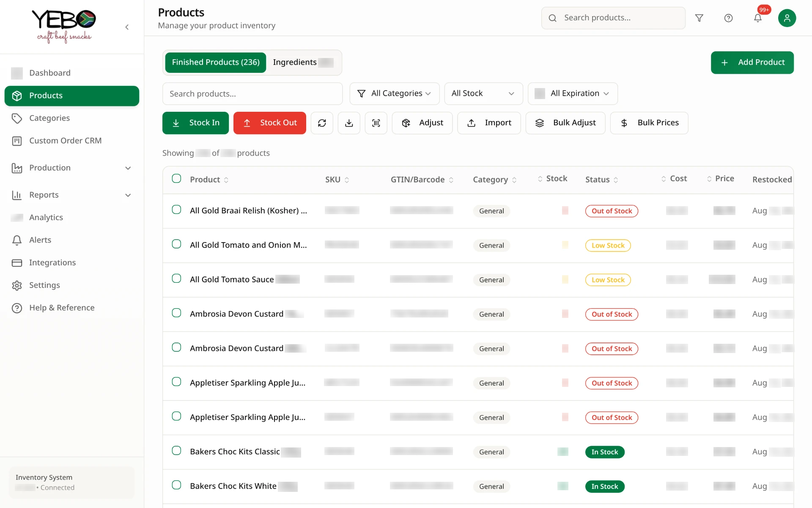Click the Adjust button

pyautogui.click(x=422, y=123)
